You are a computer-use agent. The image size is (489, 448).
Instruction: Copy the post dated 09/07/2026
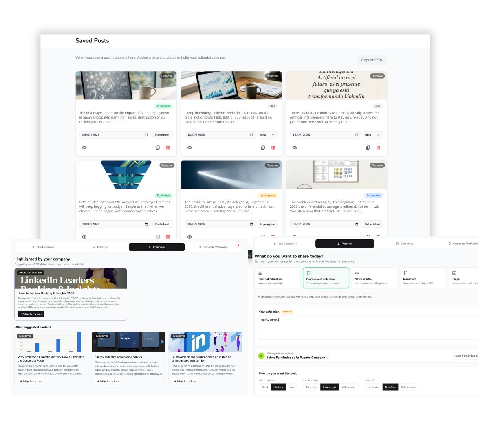[158, 147]
